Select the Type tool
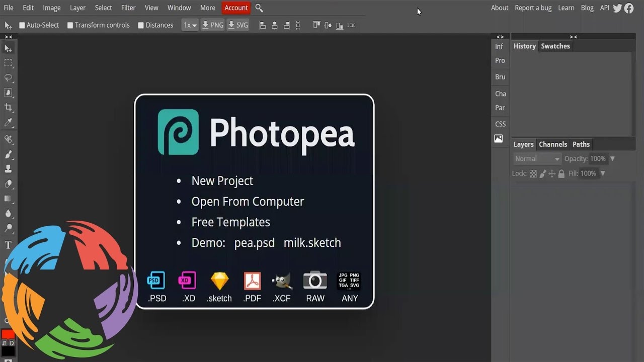This screenshot has width=644, height=362. 8,245
